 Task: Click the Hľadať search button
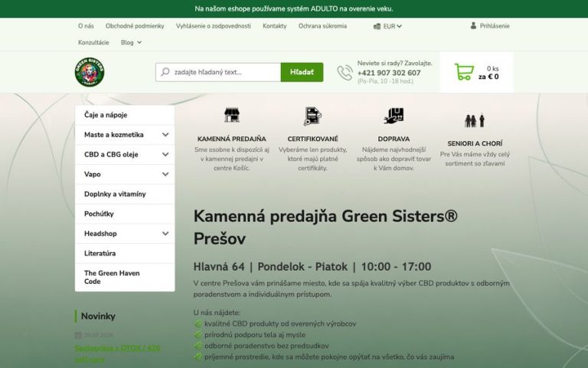302,72
